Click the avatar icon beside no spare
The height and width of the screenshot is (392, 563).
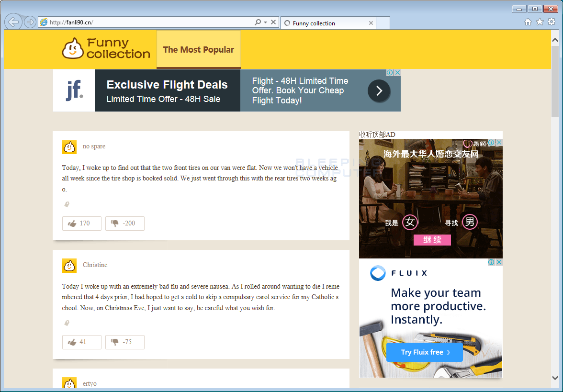click(69, 147)
